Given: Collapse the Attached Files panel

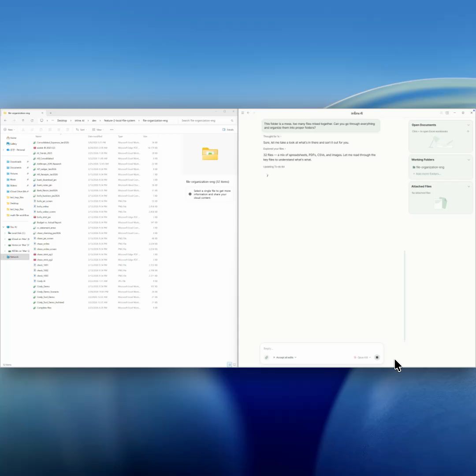Looking at the screenshot, I should (x=468, y=186).
